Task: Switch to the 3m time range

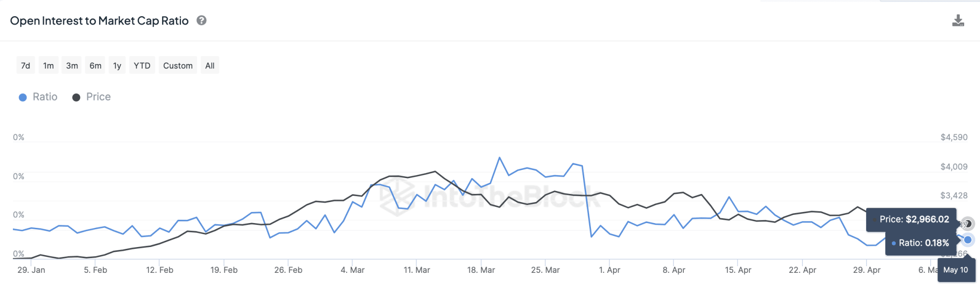Action: pyautogui.click(x=71, y=65)
